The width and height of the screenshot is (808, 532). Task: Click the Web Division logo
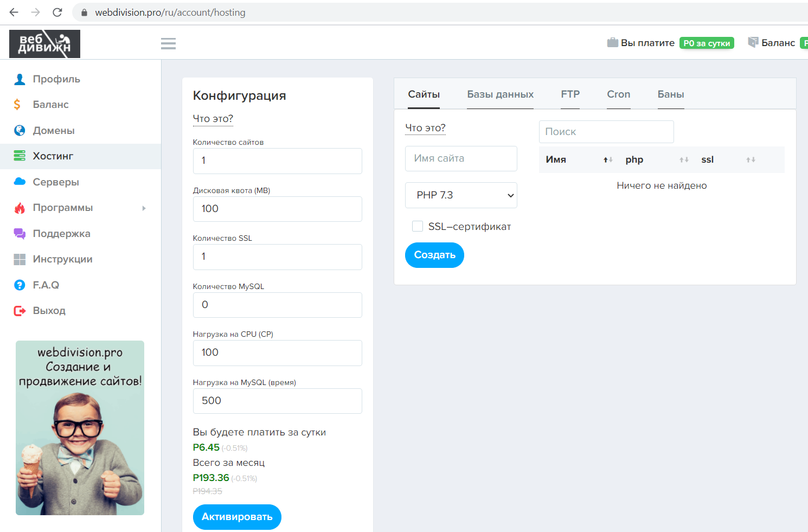[44, 43]
